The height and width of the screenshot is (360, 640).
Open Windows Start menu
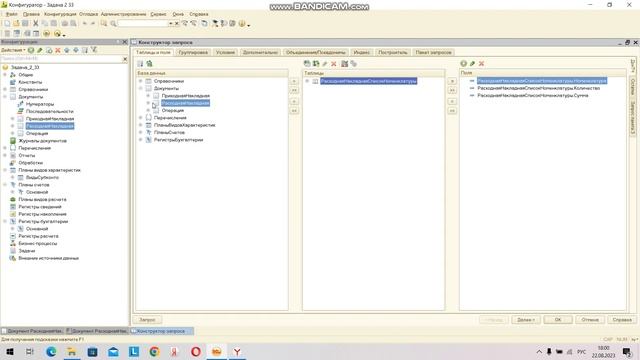(9, 351)
